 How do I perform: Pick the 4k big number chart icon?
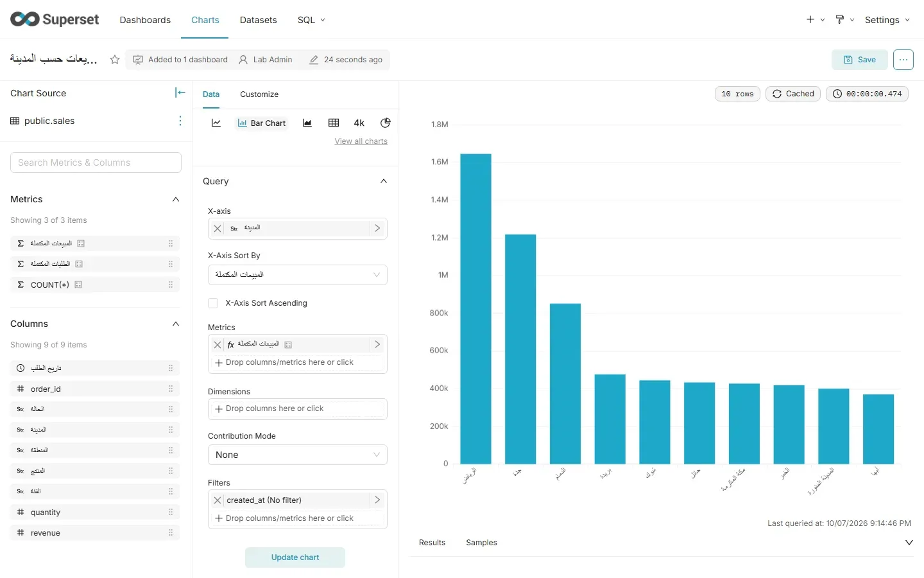[359, 123]
